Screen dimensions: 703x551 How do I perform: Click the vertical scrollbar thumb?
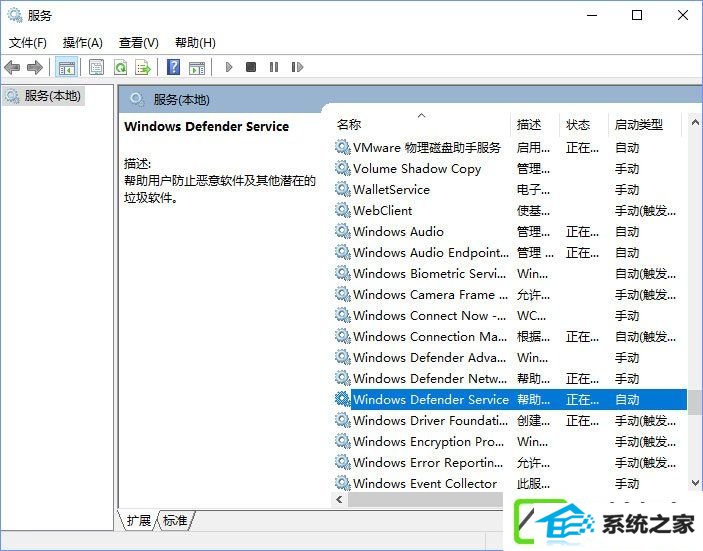point(695,402)
